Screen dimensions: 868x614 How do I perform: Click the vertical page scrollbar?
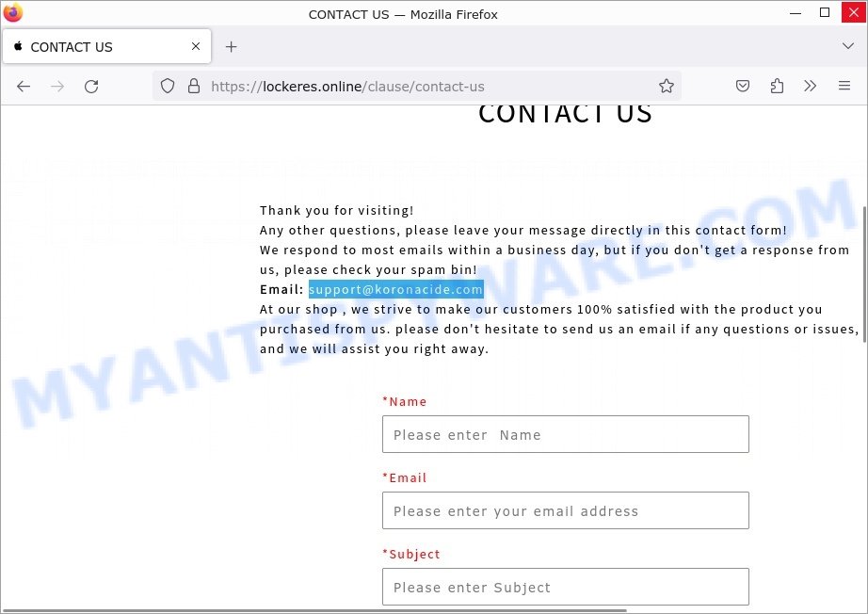[x=864, y=274]
